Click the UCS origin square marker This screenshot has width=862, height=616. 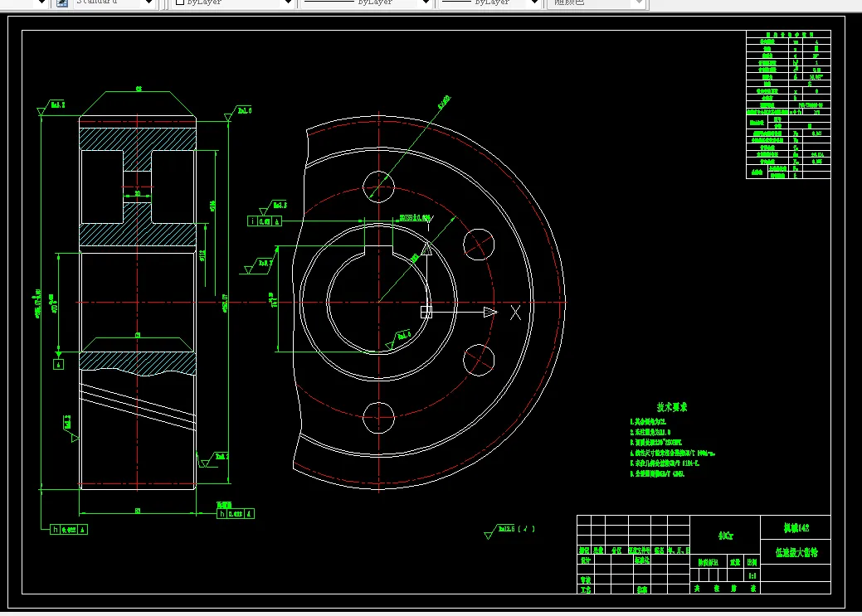[x=426, y=312]
